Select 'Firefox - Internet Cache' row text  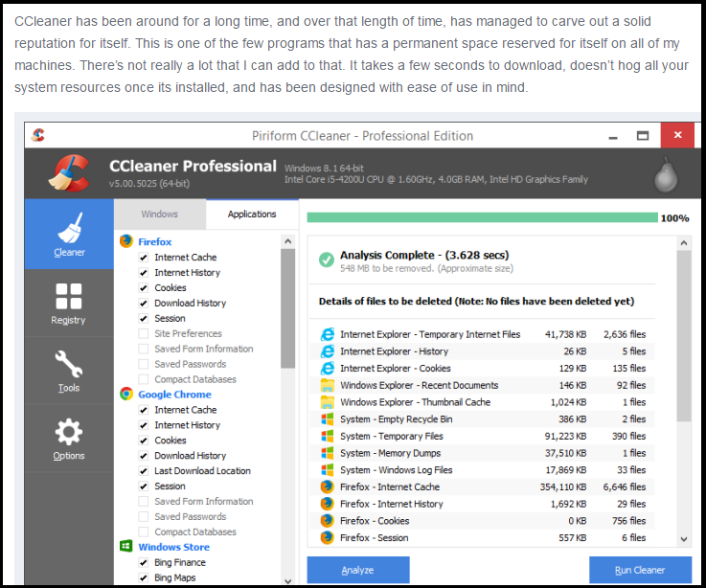click(x=390, y=487)
